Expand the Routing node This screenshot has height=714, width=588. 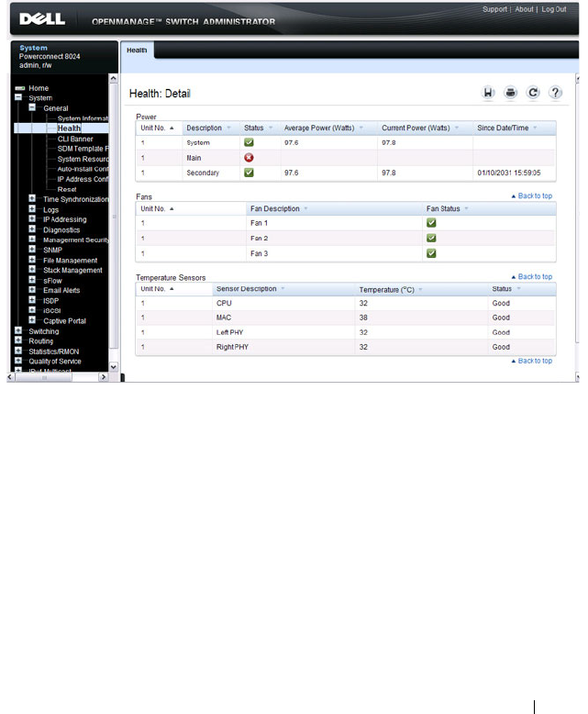point(18,340)
